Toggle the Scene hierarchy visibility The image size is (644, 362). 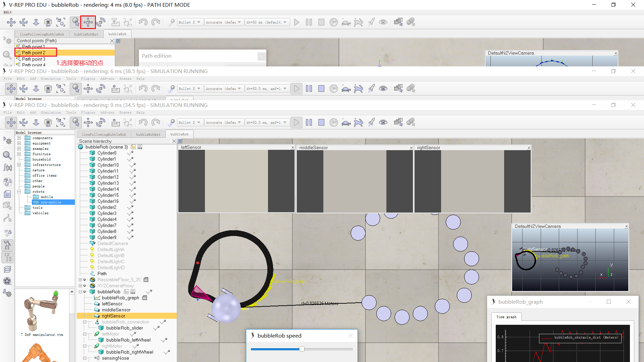(x=7, y=257)
